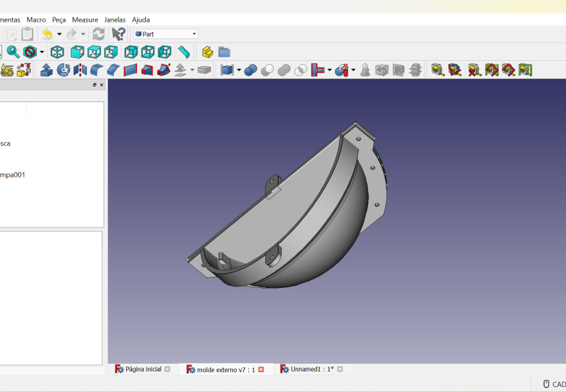Expand the undo history arrow

[x=59, y=34]
